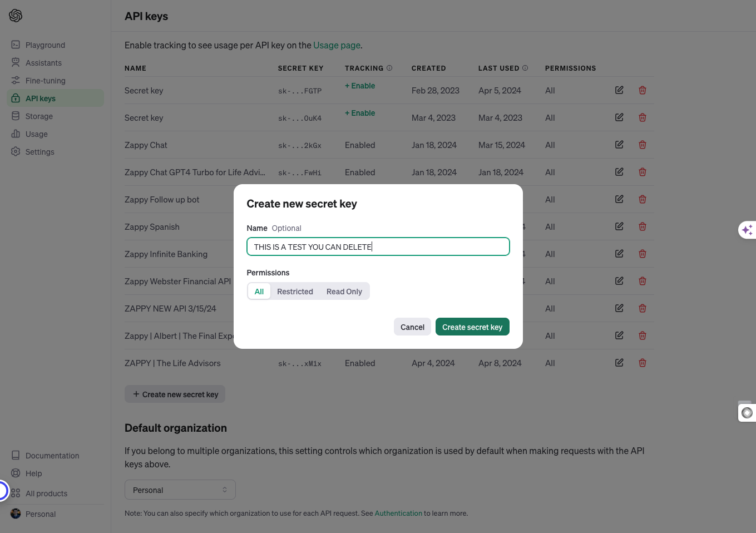Click the OpenAI logo icon
Screen dimensions: 756x533
[16, 16]
